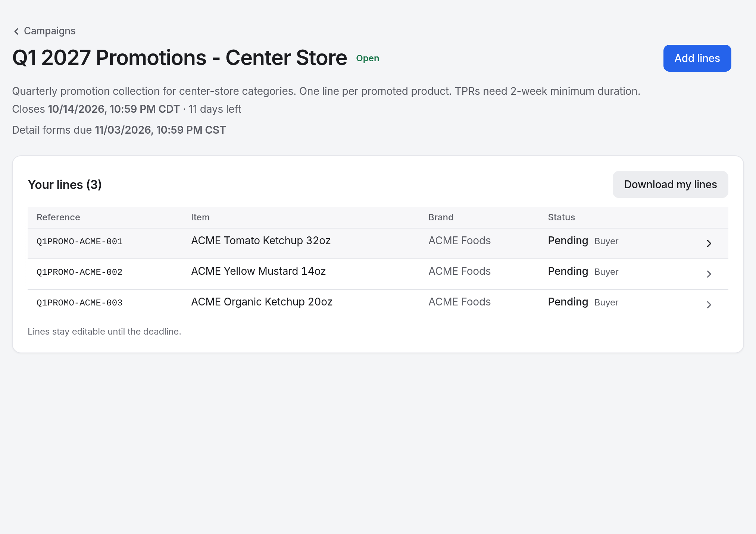The height and width of the screenshot is (534, 756).
Task: Click the Item column header
Action: click(200, 217)
